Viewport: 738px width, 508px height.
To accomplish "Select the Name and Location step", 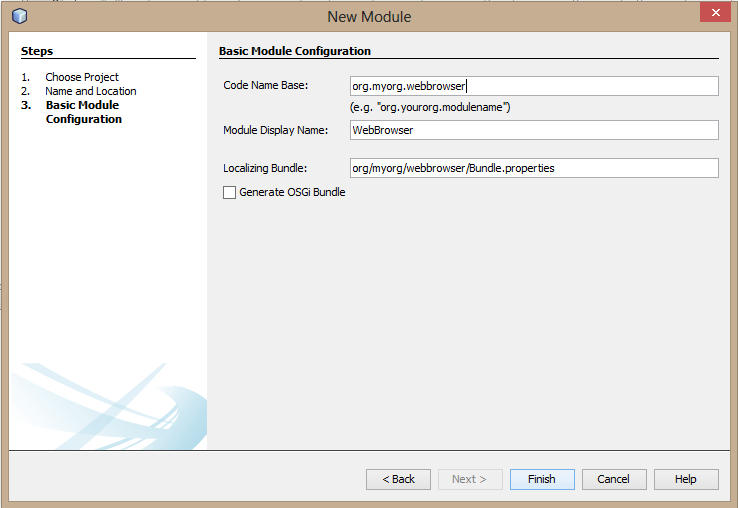I will pos(90,91).
